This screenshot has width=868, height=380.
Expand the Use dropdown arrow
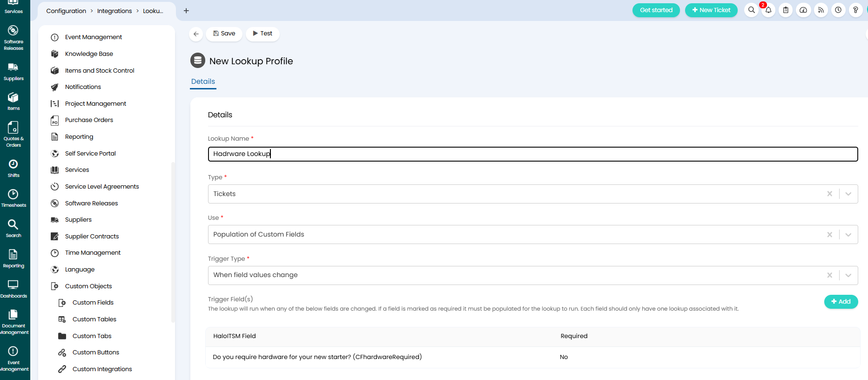[848, 235]
